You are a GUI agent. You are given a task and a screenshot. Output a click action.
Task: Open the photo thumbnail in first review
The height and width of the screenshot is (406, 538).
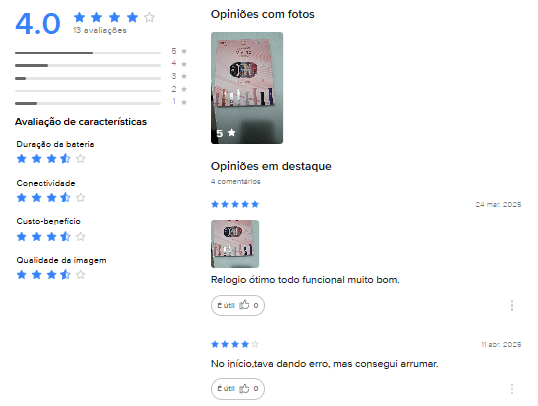(235, 244)
